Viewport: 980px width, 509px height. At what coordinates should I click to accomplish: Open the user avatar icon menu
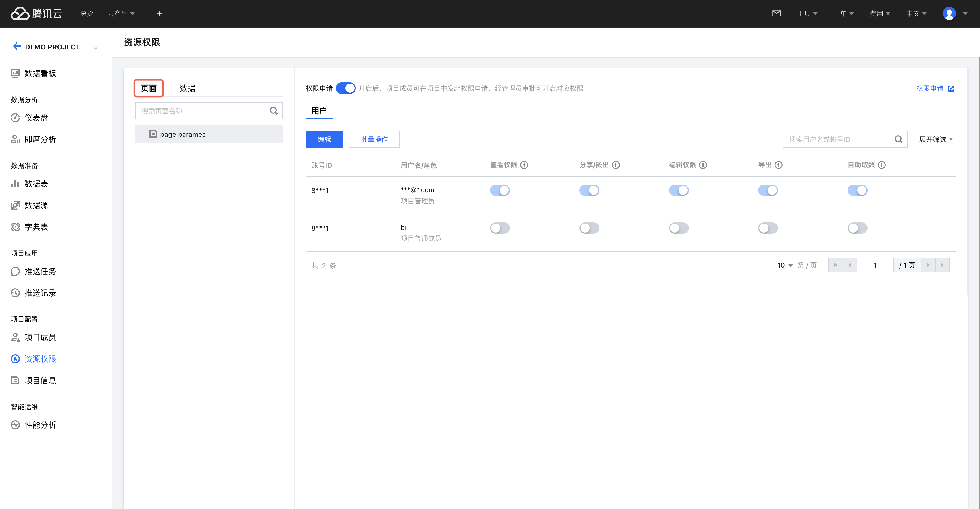point(949,14)
